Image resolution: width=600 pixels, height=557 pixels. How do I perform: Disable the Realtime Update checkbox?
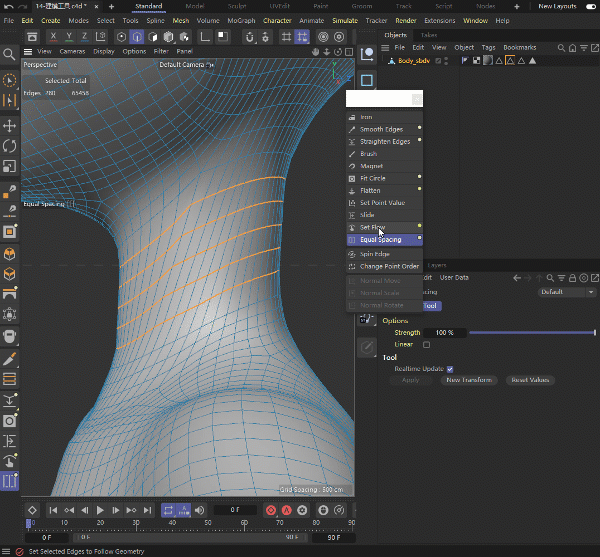[x=450, y=369]
